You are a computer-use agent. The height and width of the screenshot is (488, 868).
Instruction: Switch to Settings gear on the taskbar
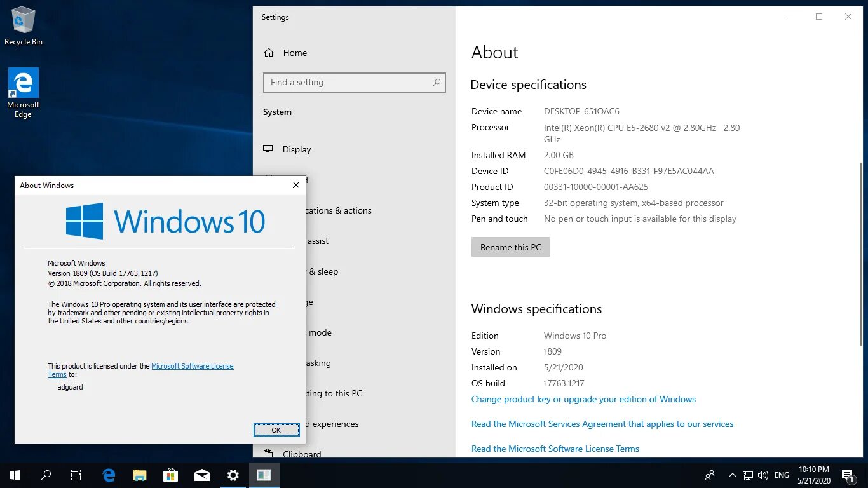pyautogui.click(x=233, y=475)
